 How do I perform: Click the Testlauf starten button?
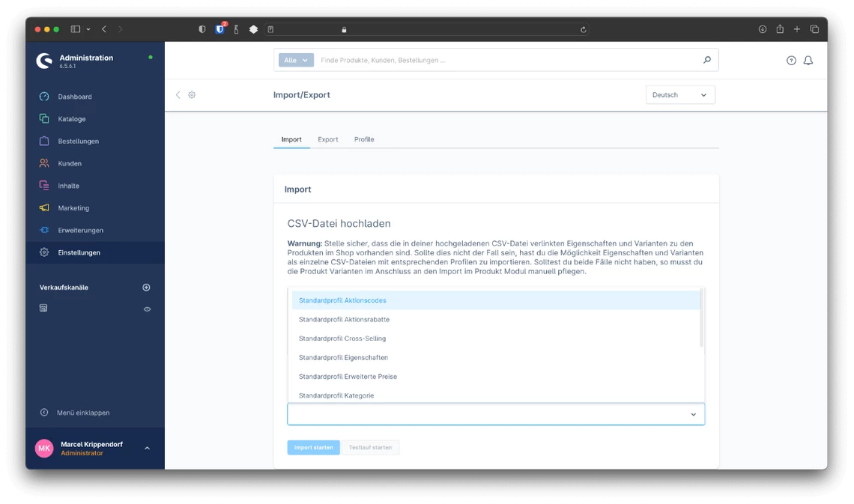[370, 448]
